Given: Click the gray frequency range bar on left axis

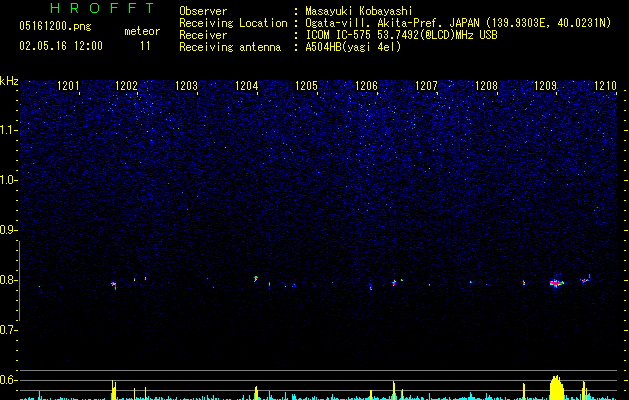Looking at the screenshot, I should (19, 281).
